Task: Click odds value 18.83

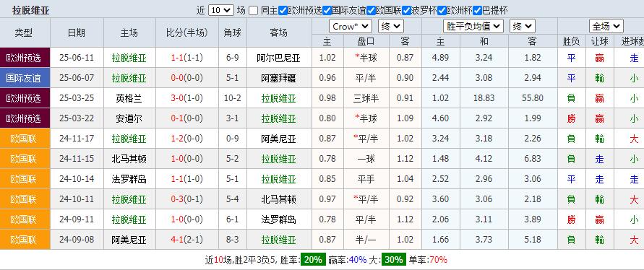Action: (484, 98)
